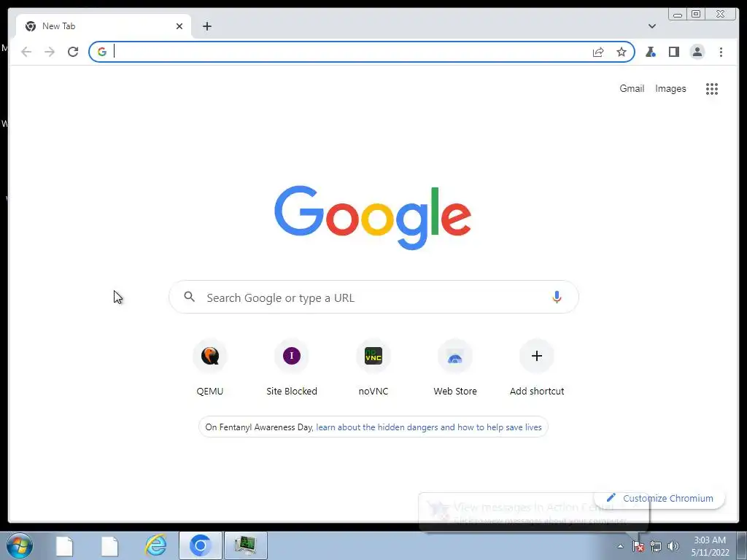This screenshot has height=560, width=747.
Task: Launch Internet Explorer from the taskbar
Action: [155, 545]
